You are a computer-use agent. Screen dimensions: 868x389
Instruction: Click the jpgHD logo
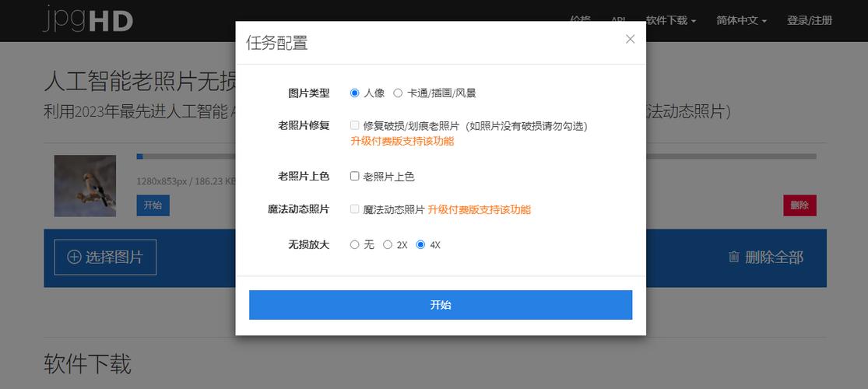click(88, 19)
